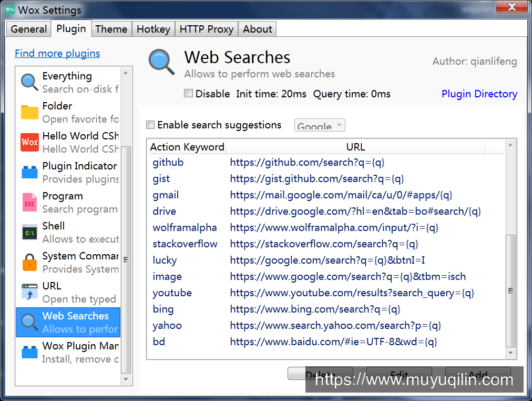Select the yahoo keyword row
Image resolution: width=532 pixels, height=401 pixels.
(x=326, y=325)
